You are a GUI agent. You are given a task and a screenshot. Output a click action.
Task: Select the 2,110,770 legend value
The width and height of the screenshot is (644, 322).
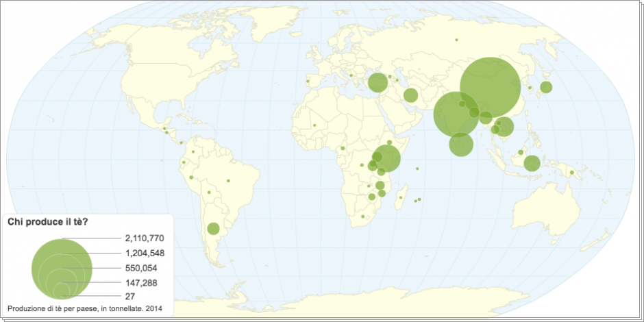(x=145, y=238)
